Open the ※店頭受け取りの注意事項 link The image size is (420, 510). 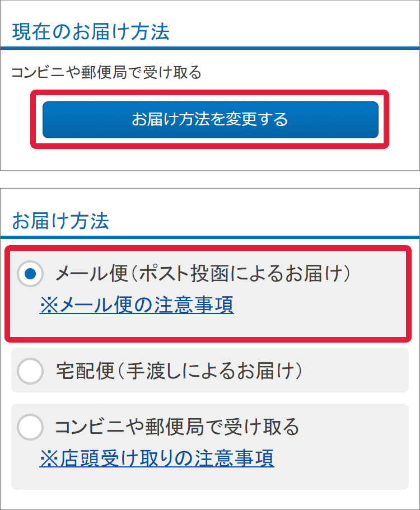[x=157, y=458]
